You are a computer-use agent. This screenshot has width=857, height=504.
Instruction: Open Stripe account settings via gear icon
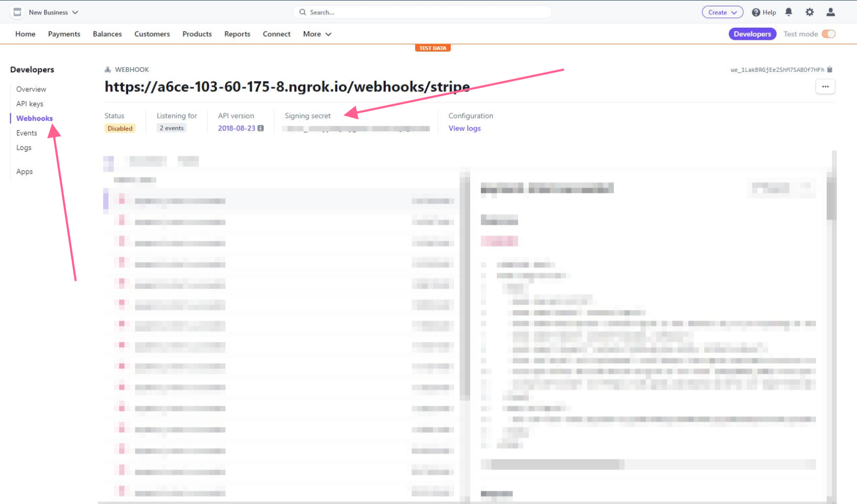pos(809,12)
